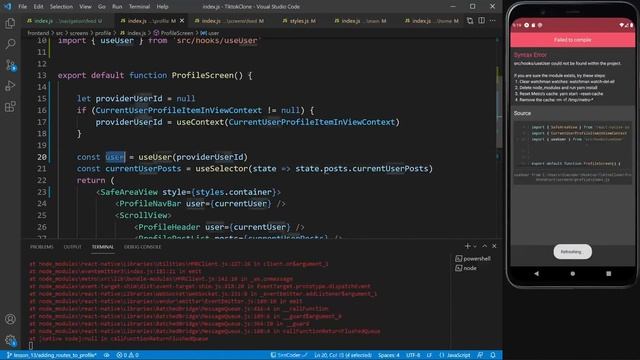Viewport: 640px width, 360px height.
Task: Click the user breadcrumb symbol
Action: pos(210,33)
